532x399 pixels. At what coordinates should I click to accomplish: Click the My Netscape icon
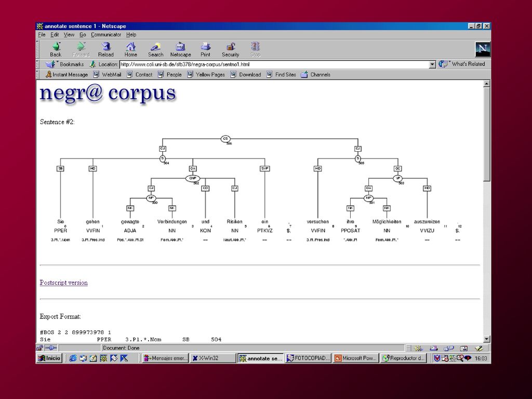pos(180,49)
